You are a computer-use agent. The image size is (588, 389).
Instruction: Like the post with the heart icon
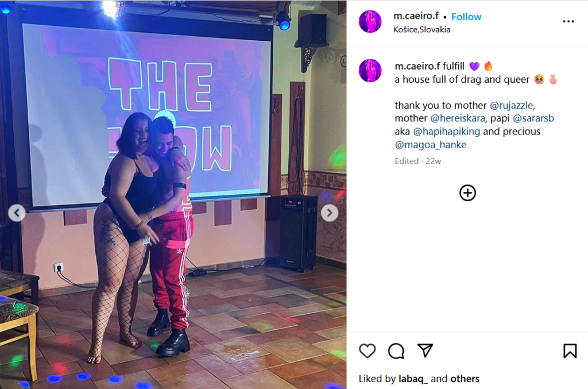[367, 351]
